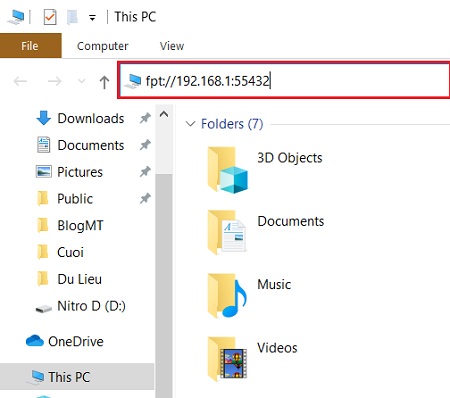Open the Du Lieu folder in sidebar
The width and height of the screenshot is (450, 398).
tap(79, 279)
